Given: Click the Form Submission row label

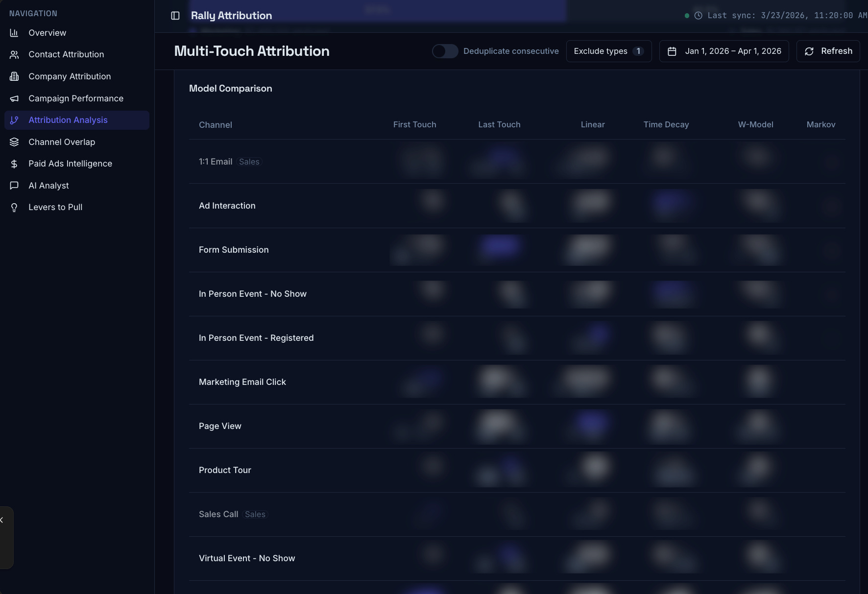Looking at the screenshot, I should [234, 250].
